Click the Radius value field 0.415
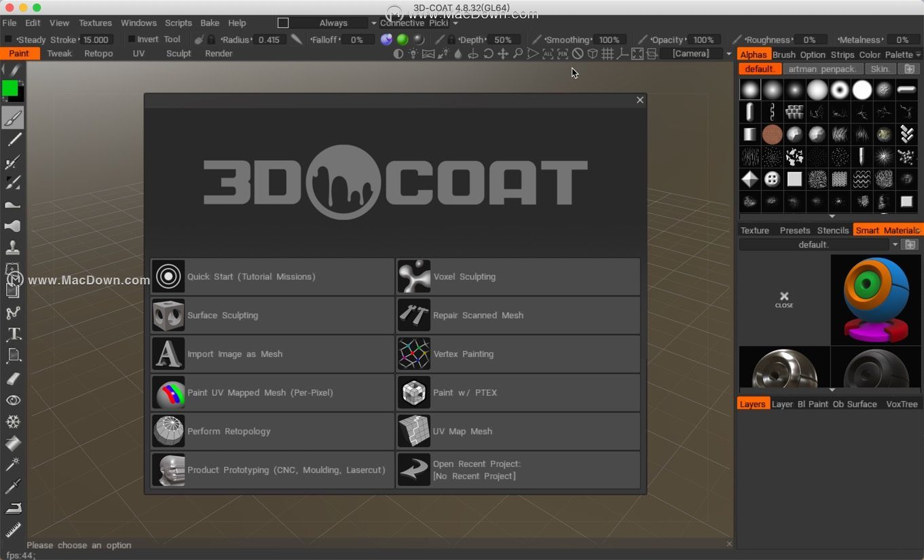Viewport: 924px width, 560px height. coord(270,39)
